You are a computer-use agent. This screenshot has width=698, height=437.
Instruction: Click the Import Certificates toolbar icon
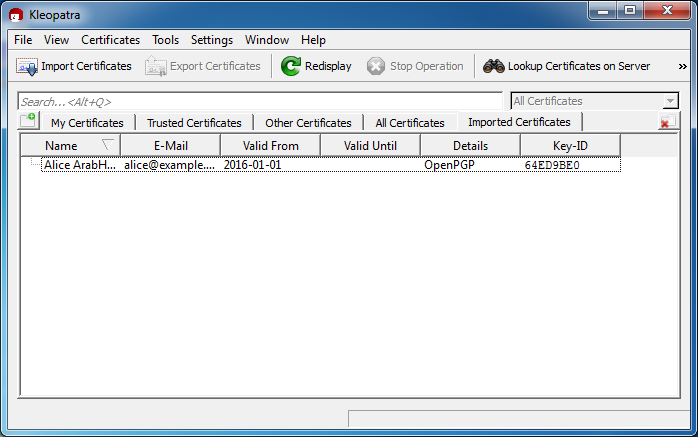[27, 66]
